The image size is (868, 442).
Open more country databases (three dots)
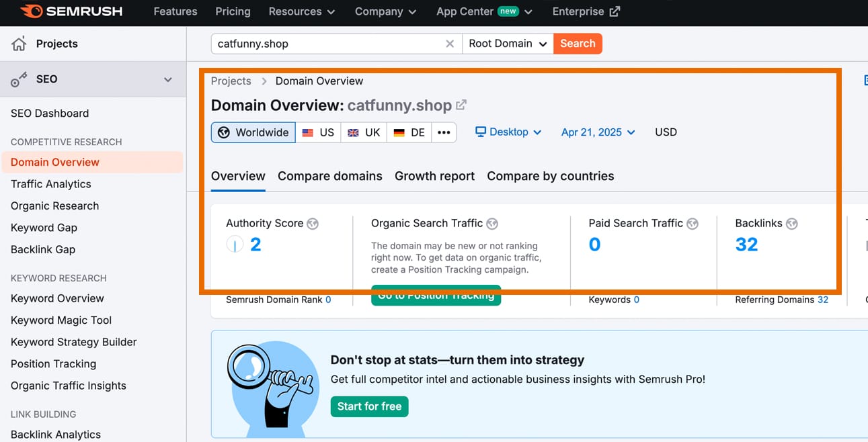(444, 132)
